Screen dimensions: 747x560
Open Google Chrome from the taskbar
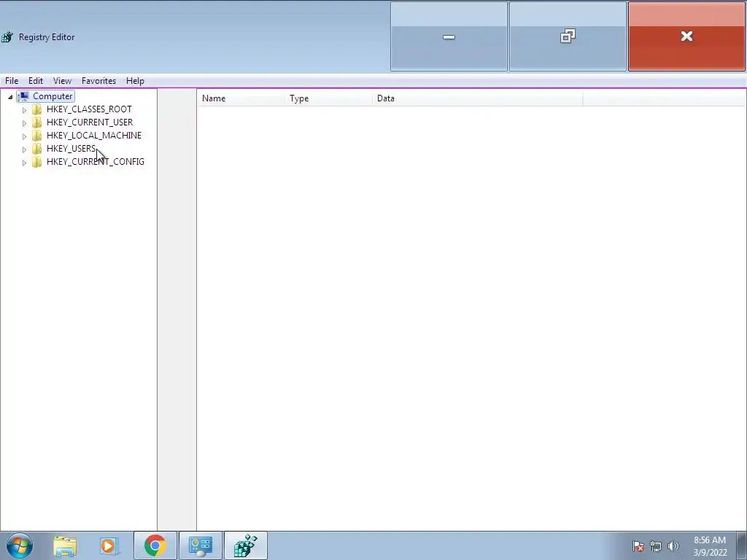pos(155,545)
